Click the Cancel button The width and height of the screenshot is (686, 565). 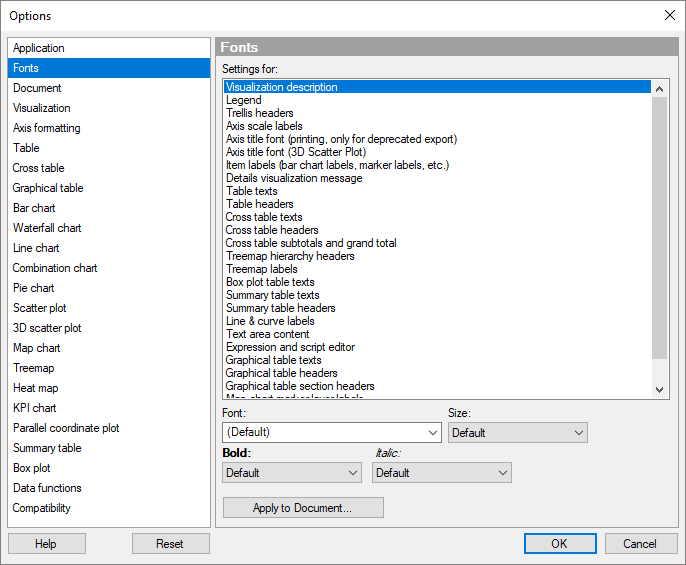(x=640, y=544)
